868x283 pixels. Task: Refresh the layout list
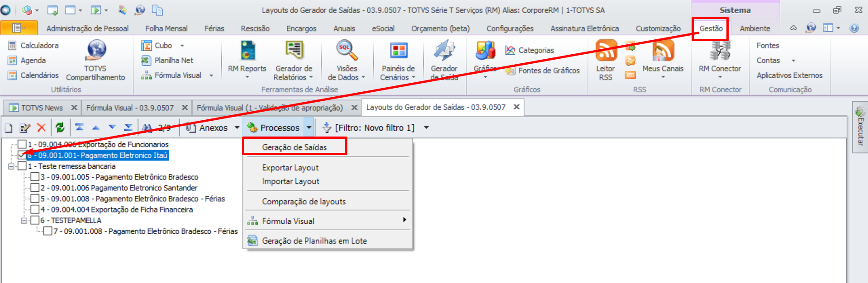60,128
